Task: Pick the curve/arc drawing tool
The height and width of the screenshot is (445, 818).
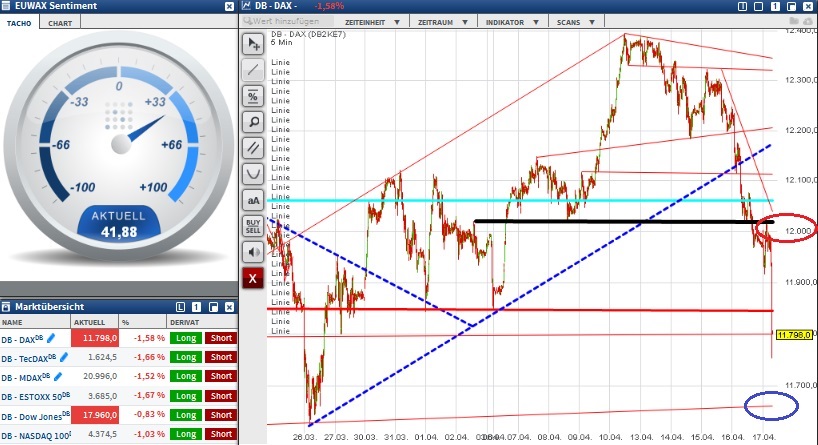Action: click(253, 174)
